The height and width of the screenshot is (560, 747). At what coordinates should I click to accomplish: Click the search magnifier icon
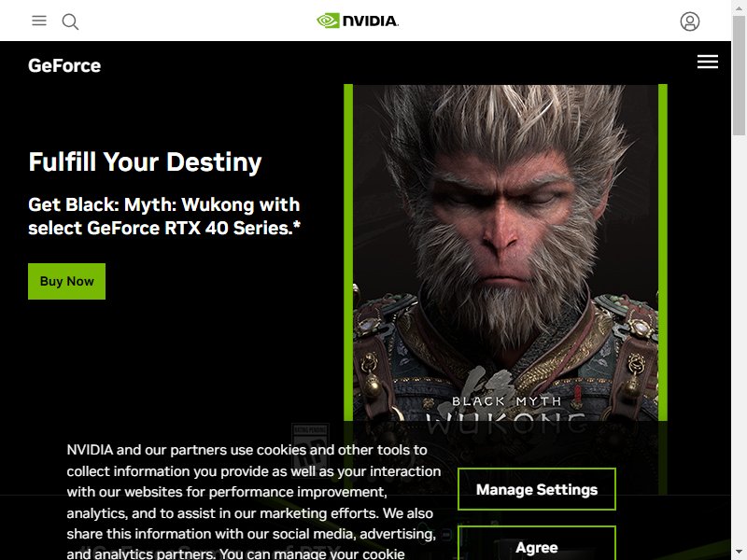pyautogui.click(x=70, y=21)
